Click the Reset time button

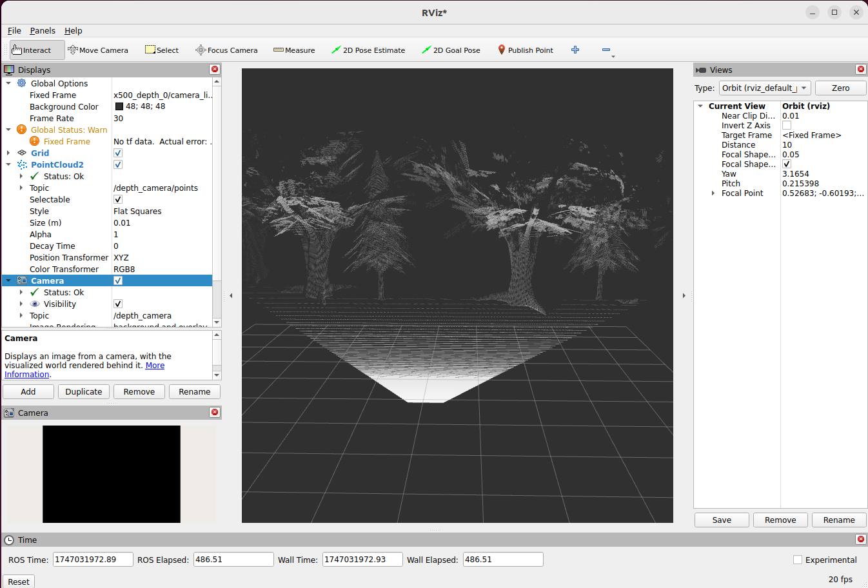click(x=19, y=581)
